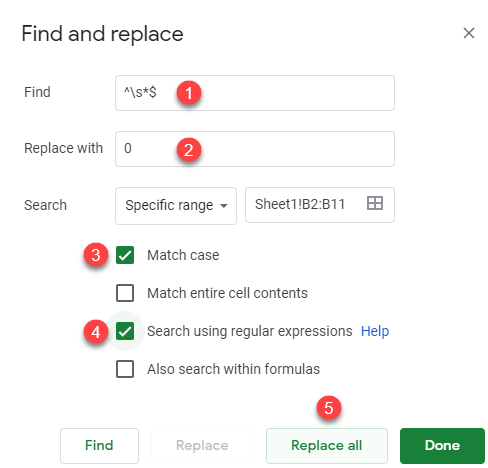Uncheck the Match case checkbox
488x468 pixels.
click(125, 255)
